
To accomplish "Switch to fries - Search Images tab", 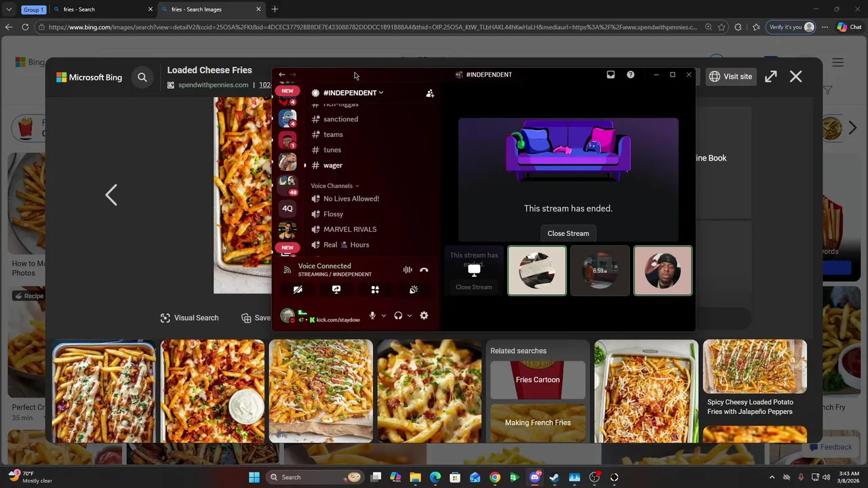I will click(x=212, y=9).
